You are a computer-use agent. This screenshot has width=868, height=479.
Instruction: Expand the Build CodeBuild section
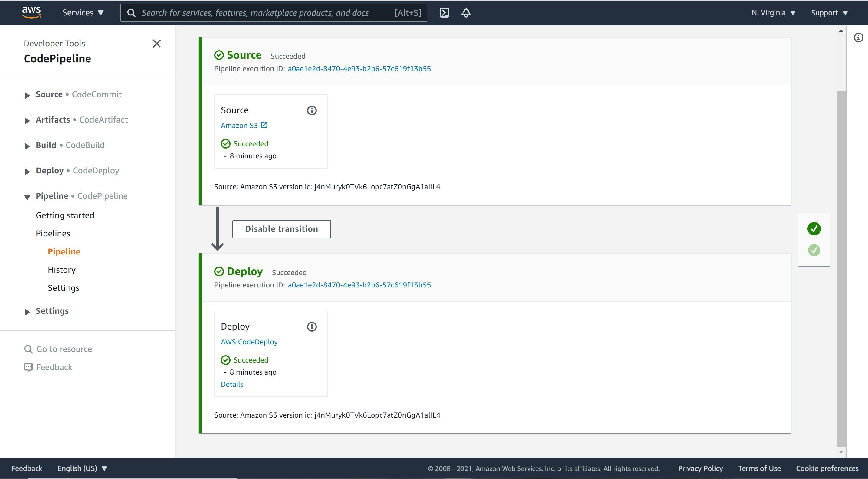[27, 145]
